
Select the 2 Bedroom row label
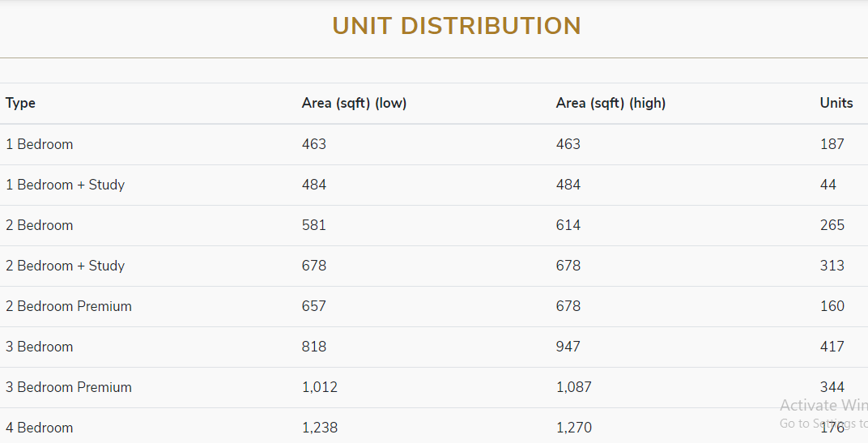(39, 225)
